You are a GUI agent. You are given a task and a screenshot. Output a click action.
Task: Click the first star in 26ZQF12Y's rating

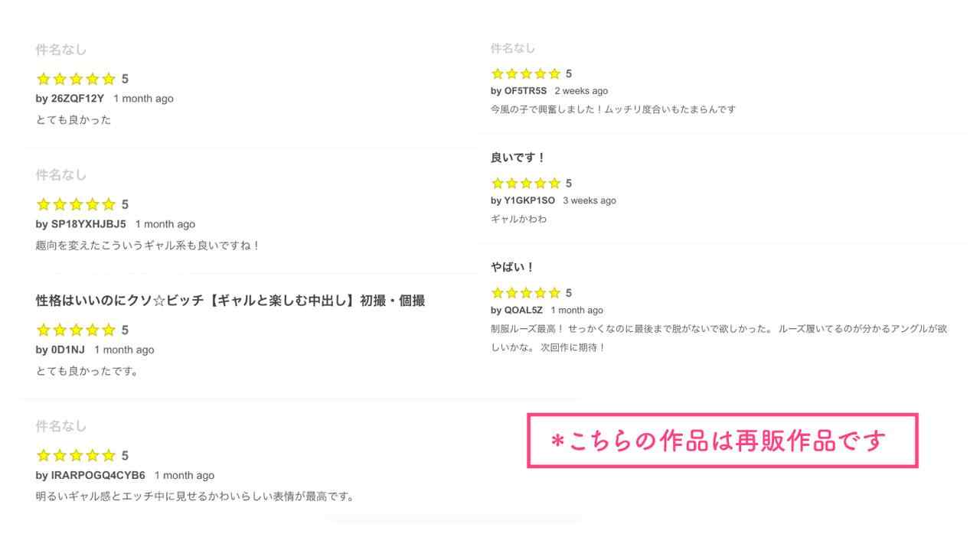click(43, 79)
